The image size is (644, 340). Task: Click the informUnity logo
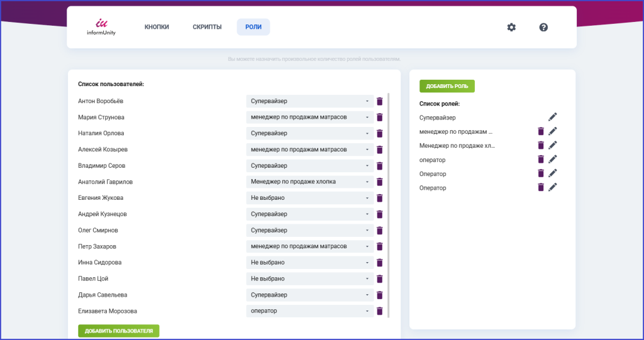101,27
